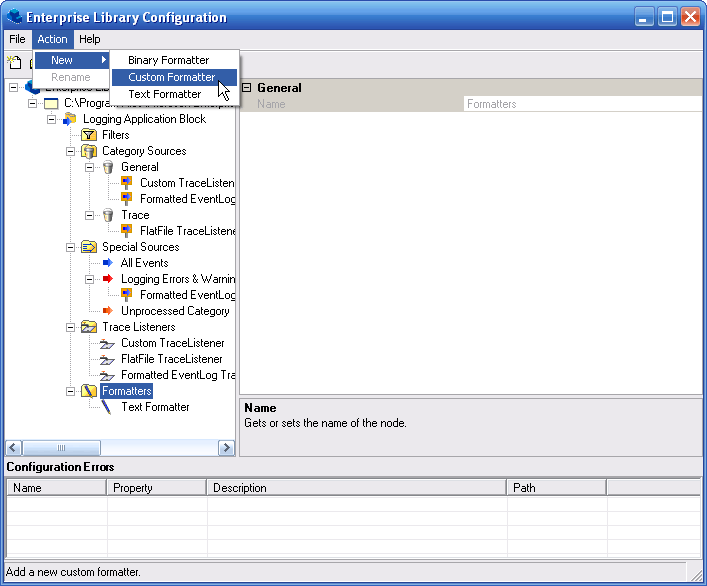Click the Trace Listeners folder icon

coord(89,327)
